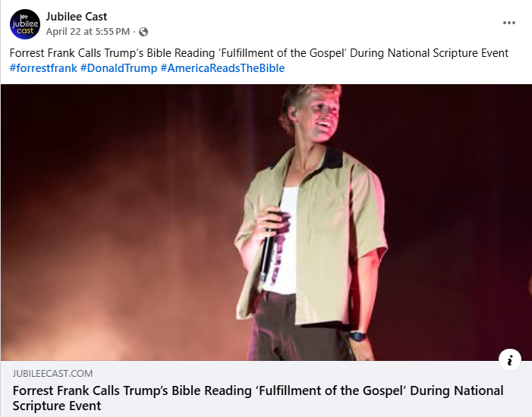Visit the #AmericaReadsTheBible hashtag

222,68
